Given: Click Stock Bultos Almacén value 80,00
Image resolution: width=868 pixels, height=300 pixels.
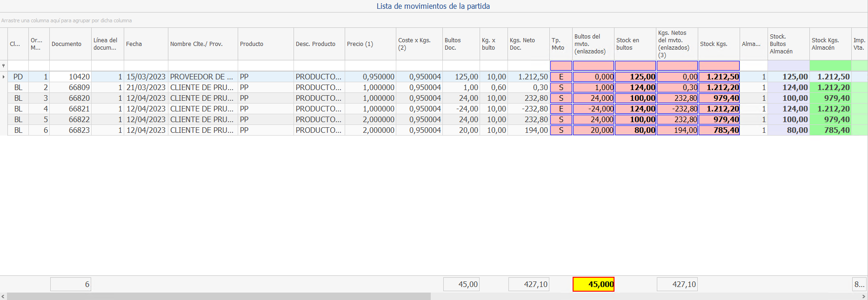Looking at the screenshot, I should click(x=789, y=130).
